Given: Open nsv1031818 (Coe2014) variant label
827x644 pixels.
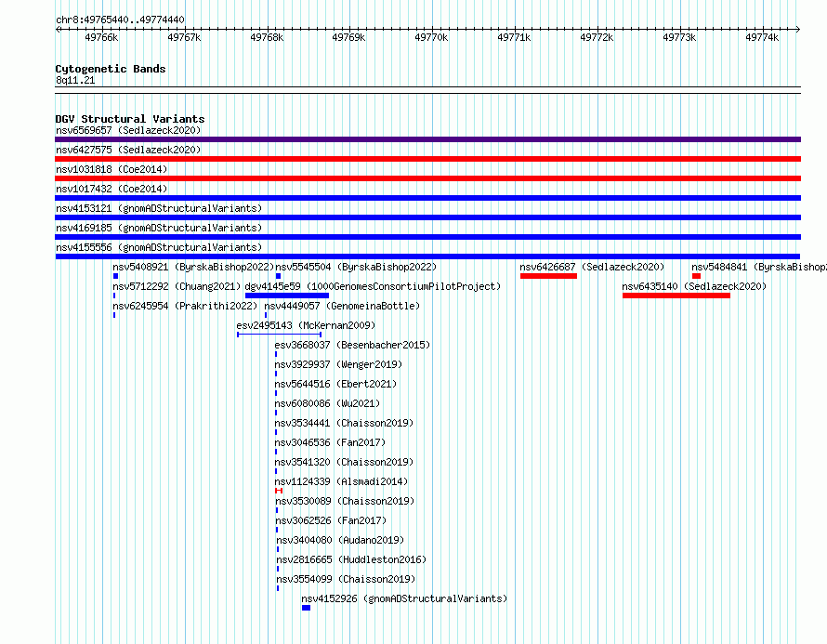Looking at the screenshot, I should [x=112, y=169].
